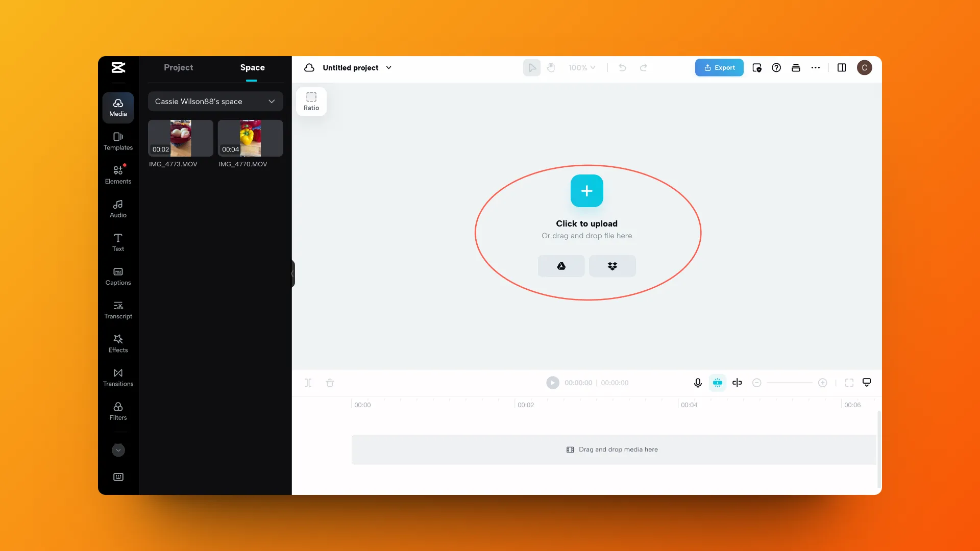The width and height of the screenshot is (980, 551).
Task: Undo the last action
Action: click(622, 67)
